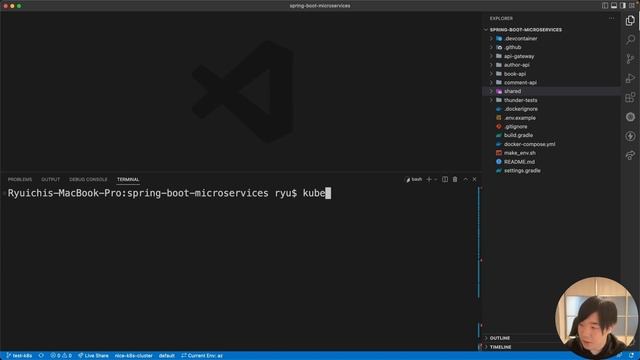This screenshot has height=360, width=640.
Task: Expand the Outline section
Action: pyautogui.click(x=500, y=338)
